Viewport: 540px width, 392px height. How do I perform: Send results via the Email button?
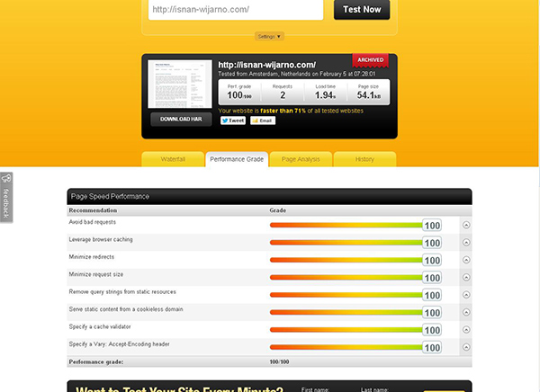click(x=263, y=120)
